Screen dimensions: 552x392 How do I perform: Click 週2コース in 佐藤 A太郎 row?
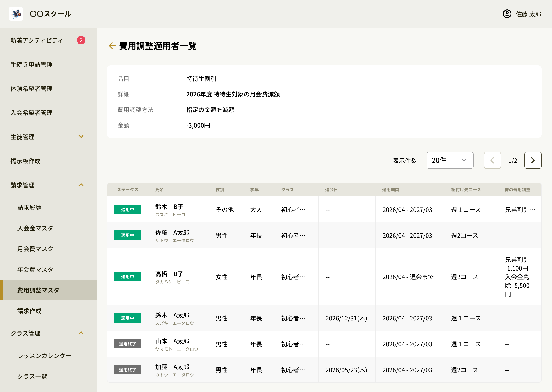coord(464,236)
